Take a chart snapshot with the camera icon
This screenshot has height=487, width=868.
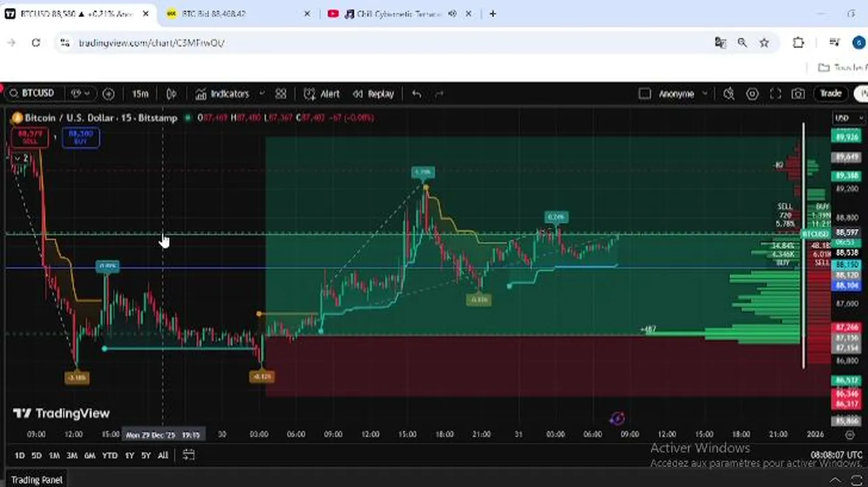tap(798, 94)
